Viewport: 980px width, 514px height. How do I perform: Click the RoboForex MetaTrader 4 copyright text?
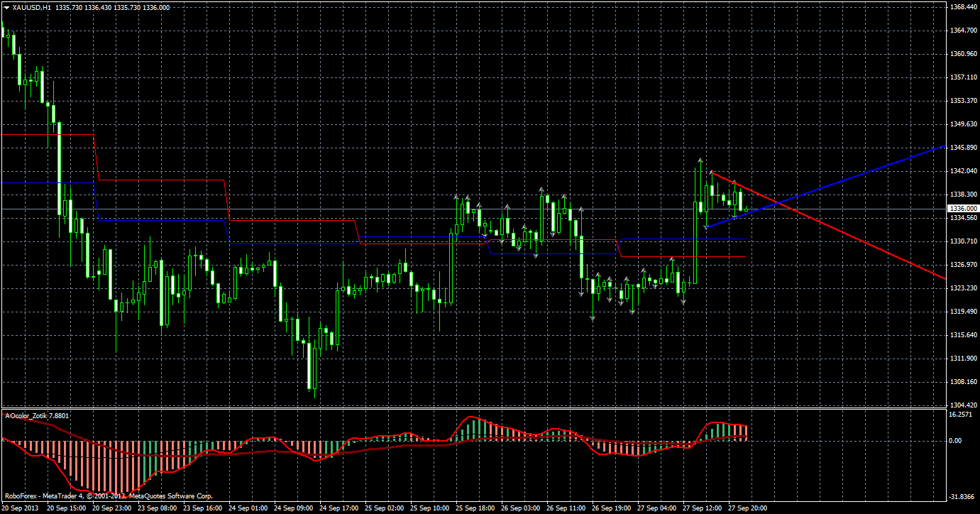pyautogui.click(x=109, y=496)
